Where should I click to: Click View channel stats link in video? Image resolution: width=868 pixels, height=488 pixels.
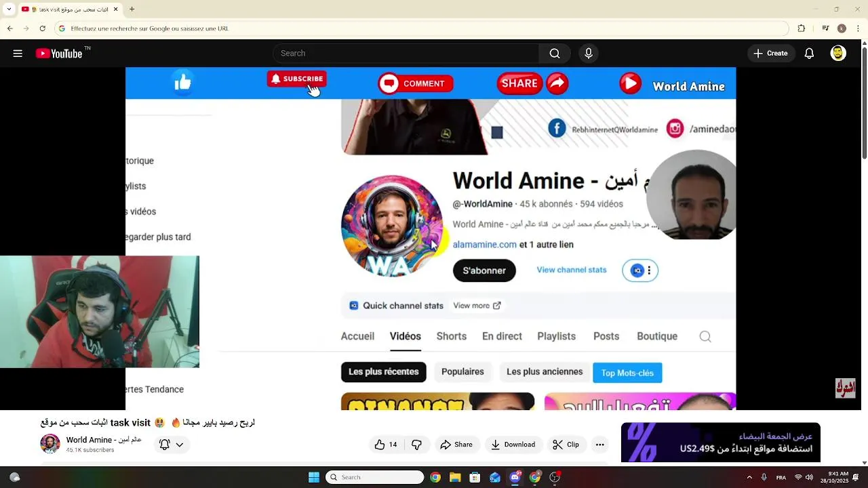572,270
